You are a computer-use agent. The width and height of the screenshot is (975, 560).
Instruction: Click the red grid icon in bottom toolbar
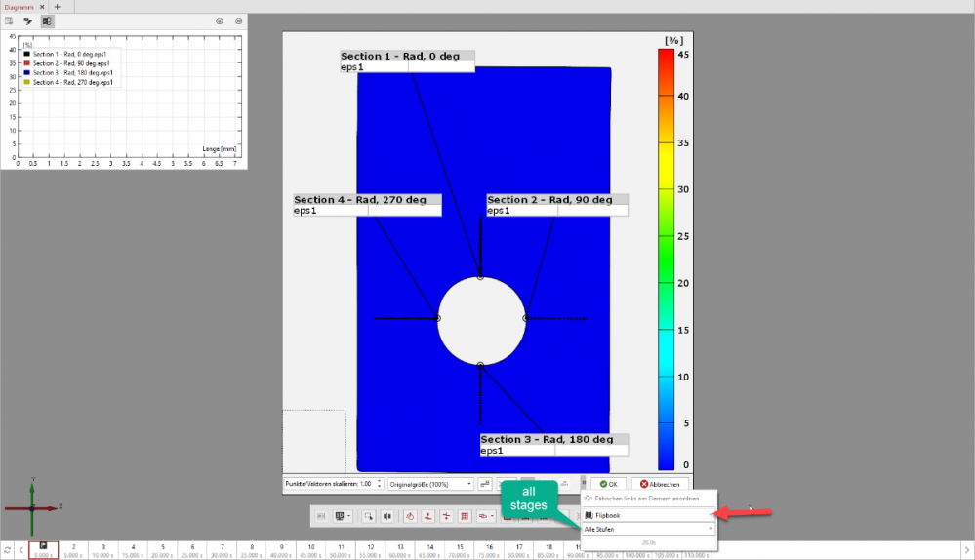pyautogui.click(x=465, y=516)
